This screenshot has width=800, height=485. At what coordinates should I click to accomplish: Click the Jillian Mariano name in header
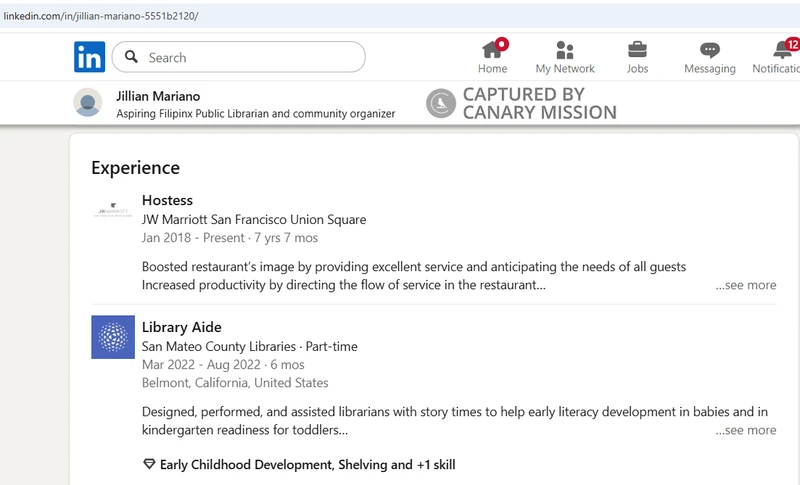tap(158, 96)
